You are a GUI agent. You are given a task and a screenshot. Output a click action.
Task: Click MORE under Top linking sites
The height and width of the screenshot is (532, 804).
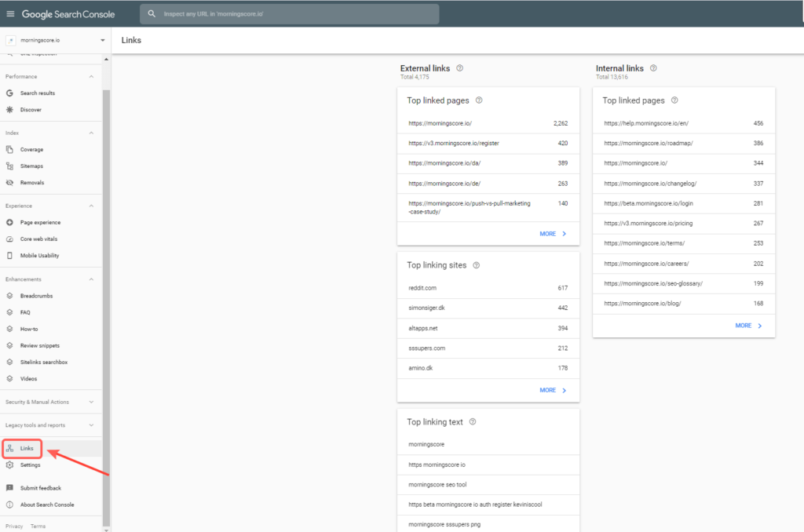553,390
